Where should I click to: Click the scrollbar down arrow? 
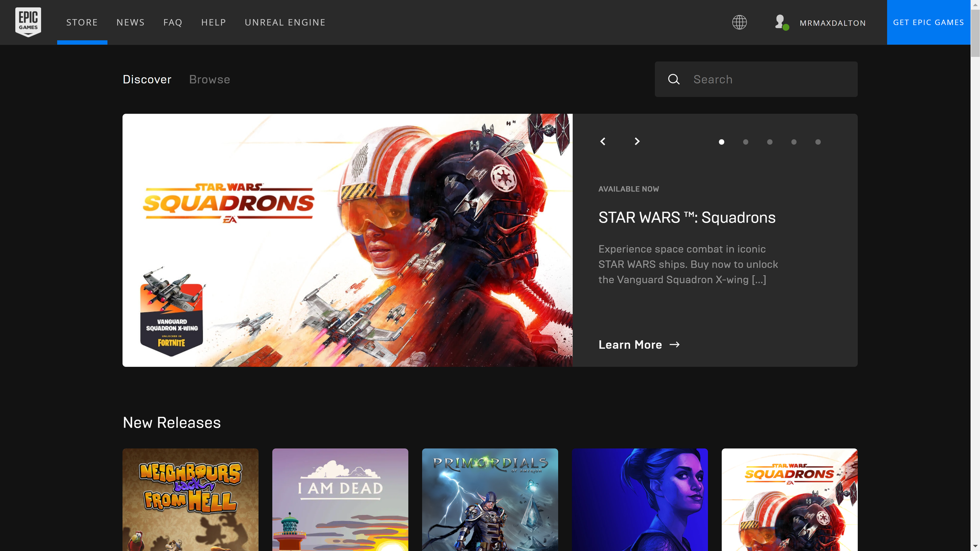pyautogui.click(x=975, y=546)
